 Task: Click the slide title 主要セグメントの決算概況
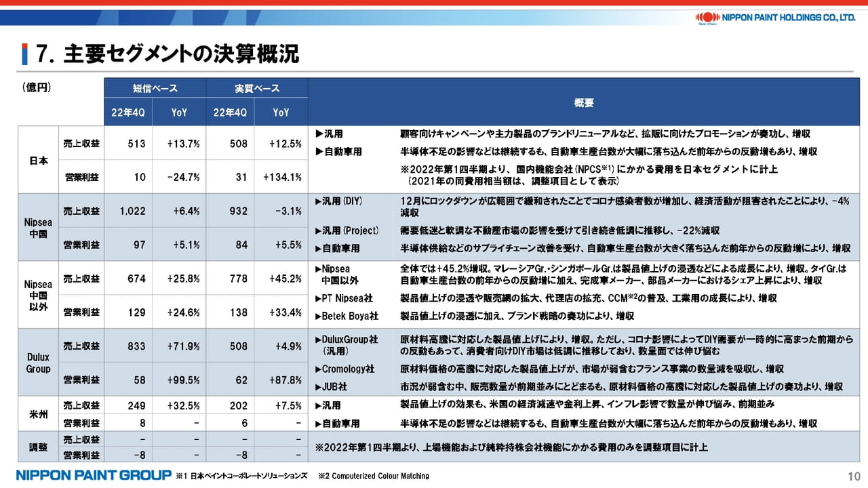tap(167, 54)
